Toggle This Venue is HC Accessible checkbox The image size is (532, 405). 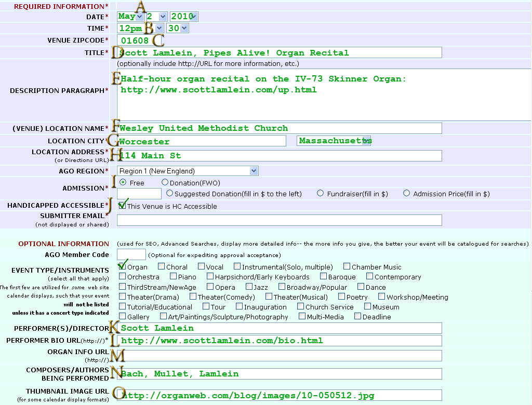coord(122,206)
